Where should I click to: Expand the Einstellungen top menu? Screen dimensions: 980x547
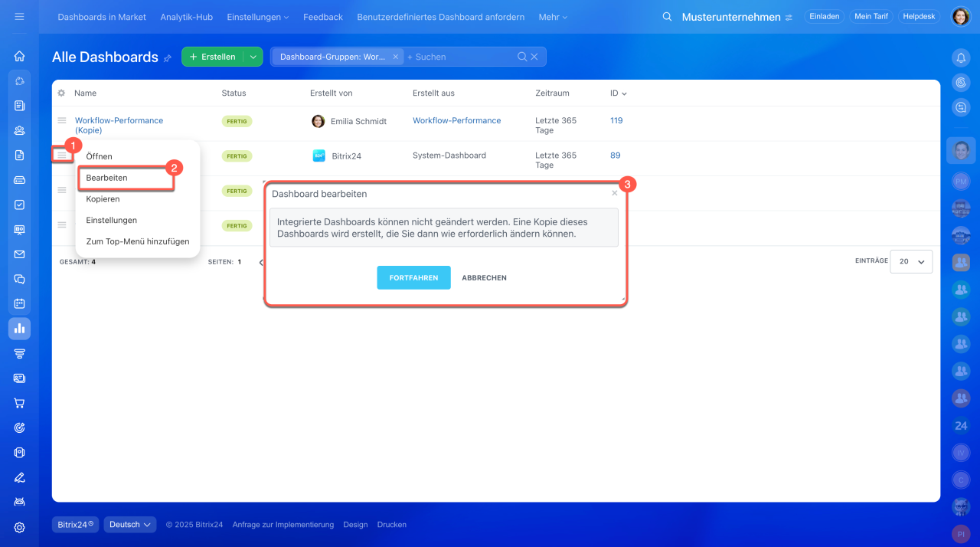(258, 17)
